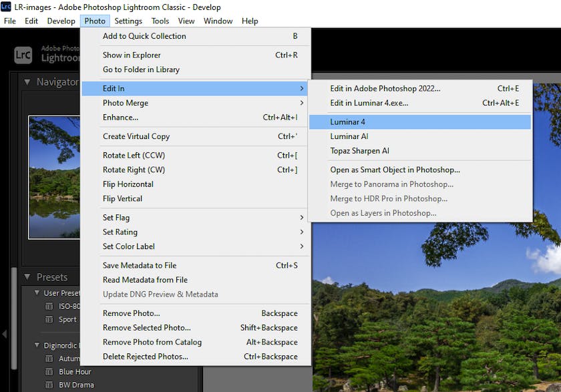Image resolution: width=561 pixels, height=392 pixels.
Task: Click the Sport preset icon
Action: (x=49, y=319)
